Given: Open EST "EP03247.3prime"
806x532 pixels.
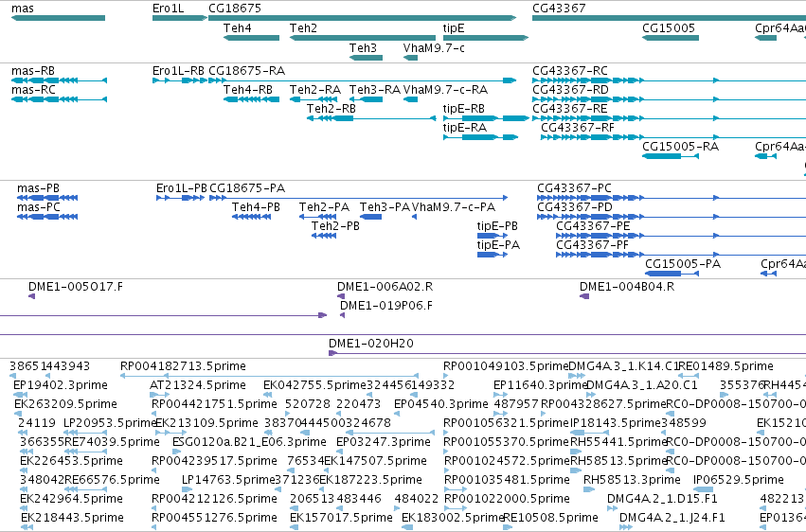Looking at the screenshot, I should pos(384,443).
